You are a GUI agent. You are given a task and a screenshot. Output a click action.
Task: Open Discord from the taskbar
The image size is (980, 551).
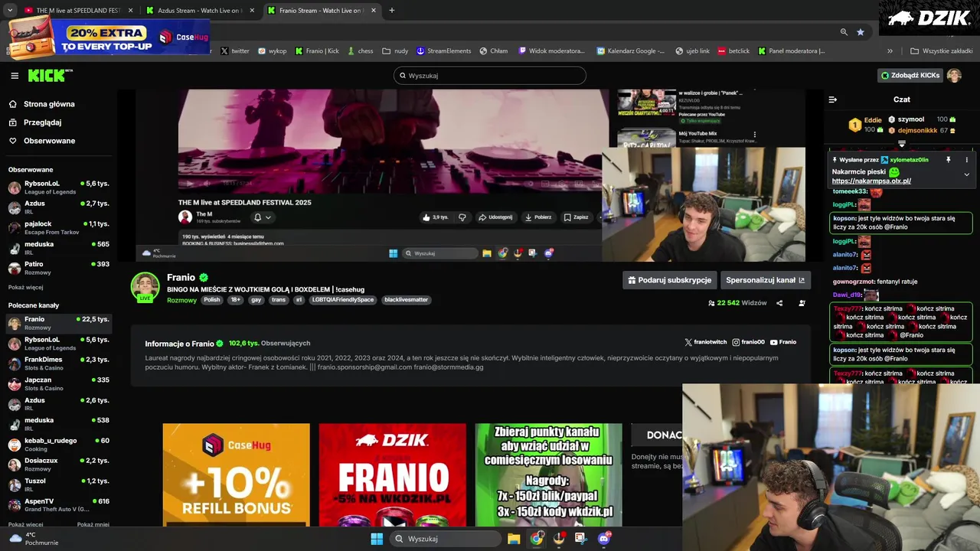pos(604,539)
